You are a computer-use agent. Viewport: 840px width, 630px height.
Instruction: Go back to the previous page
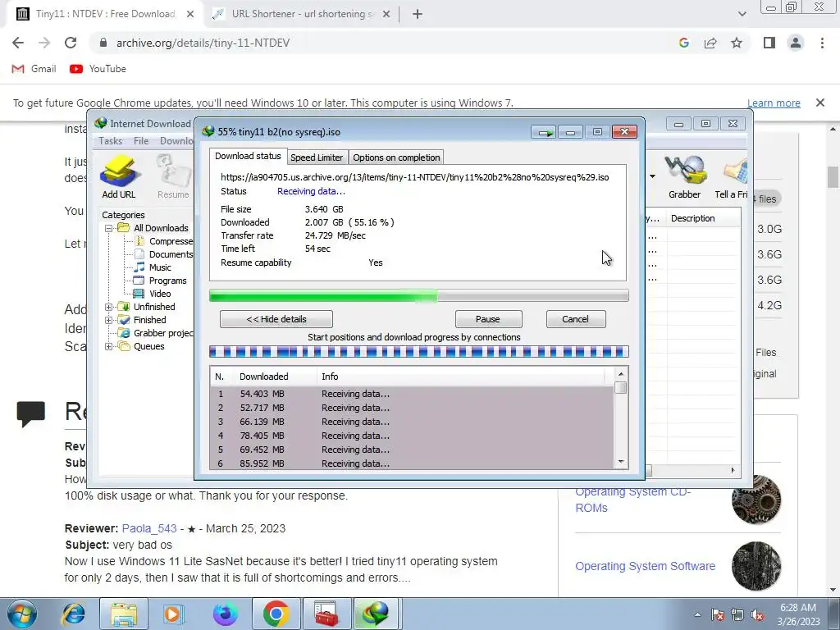pyautogui.click(x=18, y=43)
